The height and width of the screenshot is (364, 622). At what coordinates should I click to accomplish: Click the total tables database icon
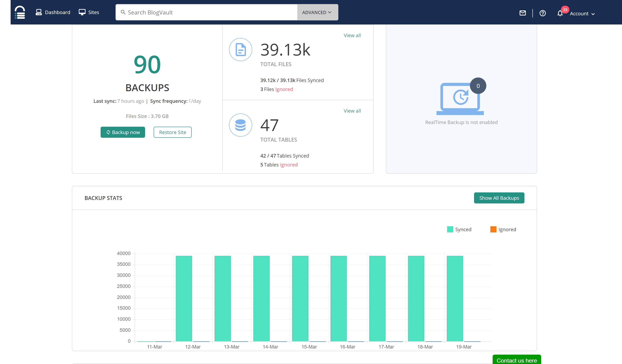coord(240,125)
